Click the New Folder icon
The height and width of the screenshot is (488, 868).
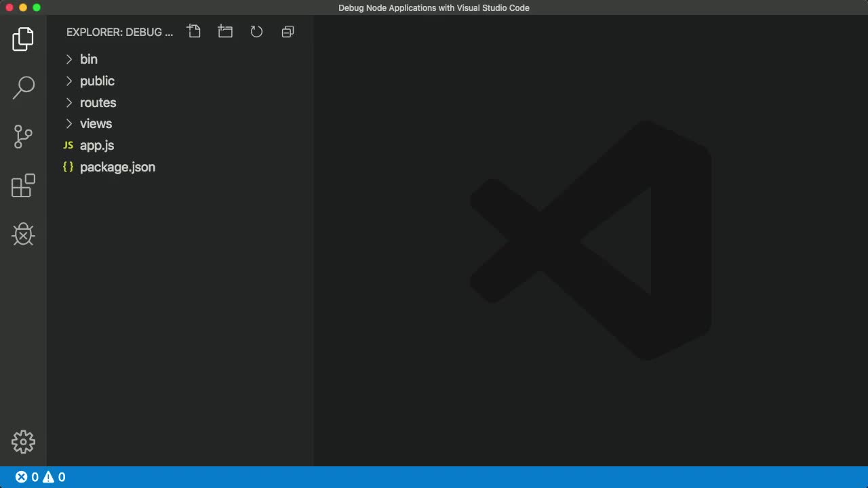coord(224,31)
